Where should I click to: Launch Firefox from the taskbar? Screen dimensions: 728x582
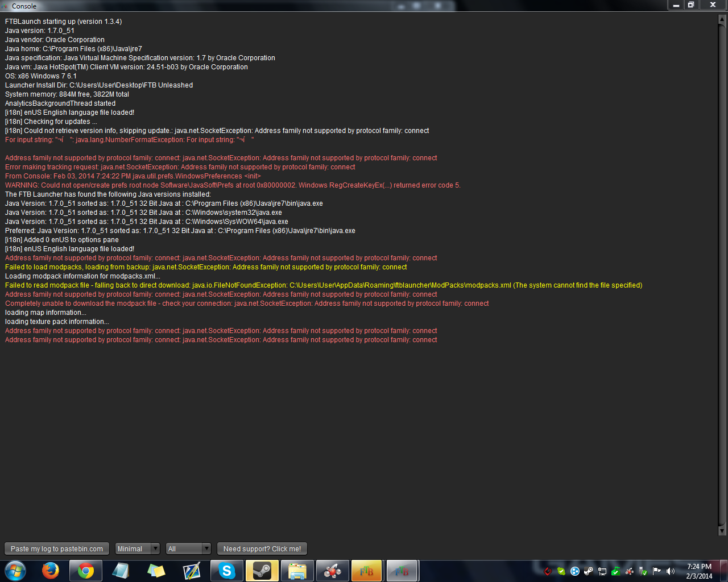(51, 571)
